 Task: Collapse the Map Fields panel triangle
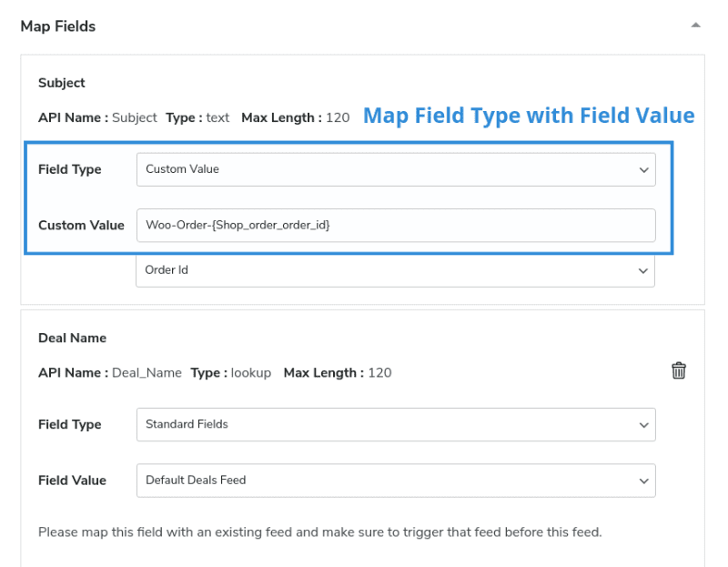click(695, 25)
